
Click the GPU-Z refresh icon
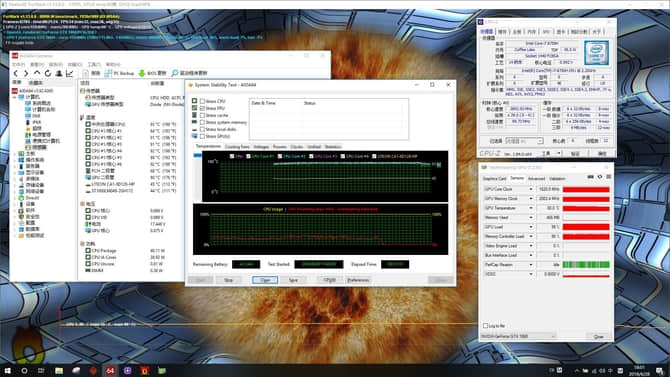(600, 177)
